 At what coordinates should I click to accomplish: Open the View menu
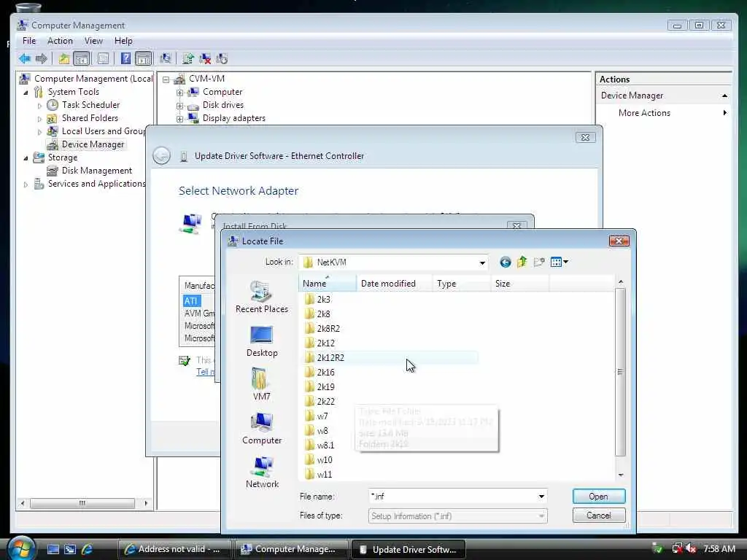point(93,41)
